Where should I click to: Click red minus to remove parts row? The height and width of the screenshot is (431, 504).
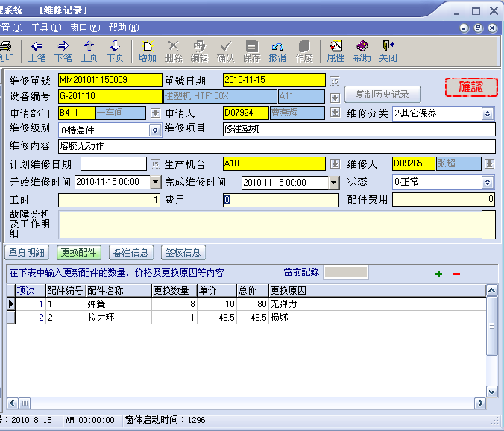point(456,274)
